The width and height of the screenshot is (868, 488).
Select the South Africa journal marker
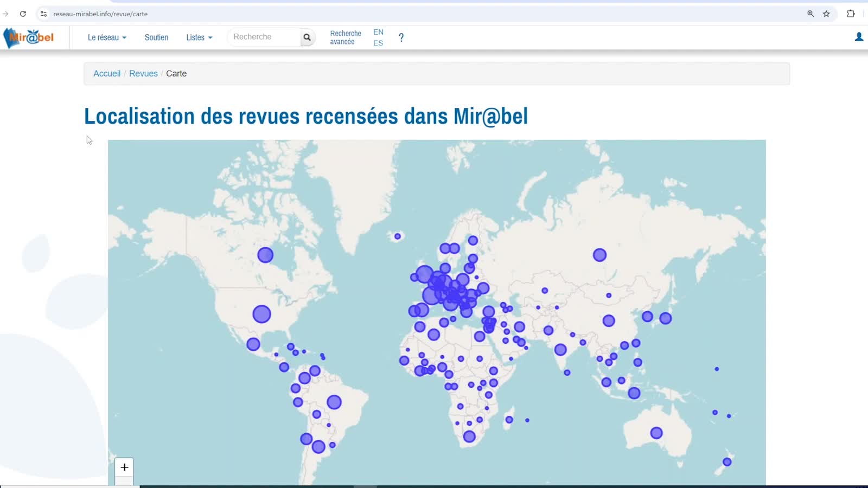[x=469, y=436]
